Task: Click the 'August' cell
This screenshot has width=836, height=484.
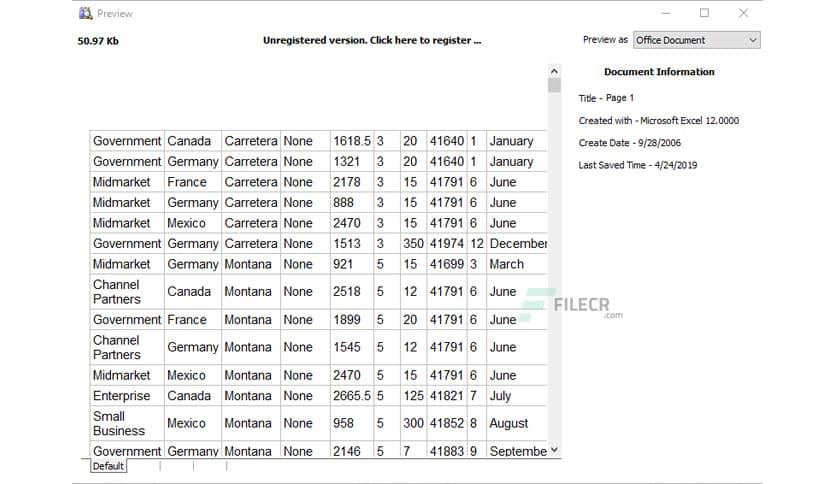Action: click(517, 423)
